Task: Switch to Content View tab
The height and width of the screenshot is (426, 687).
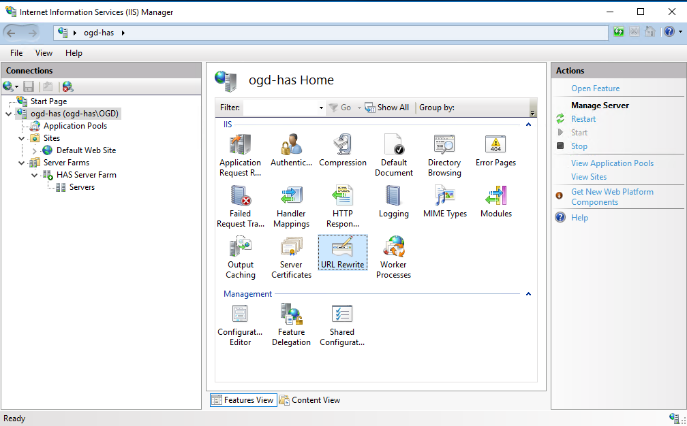Action: click(310, 400)
